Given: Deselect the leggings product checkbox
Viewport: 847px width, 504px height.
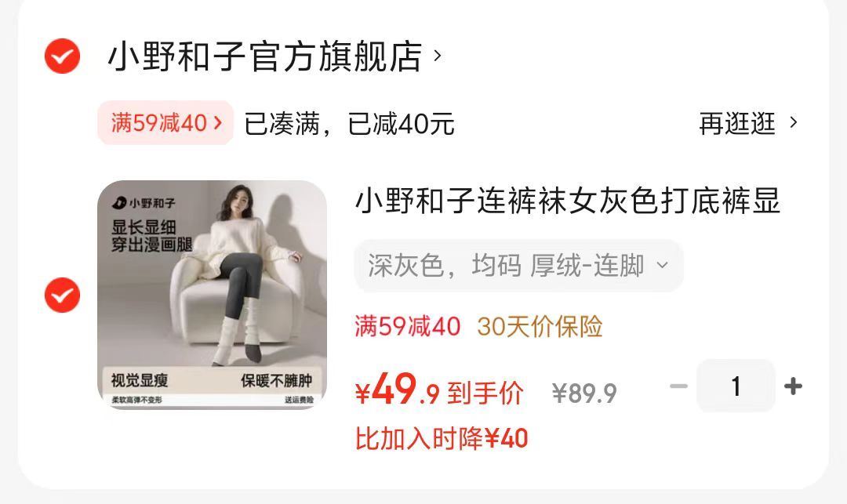Looking at the screenshot, I should [62, 296].
